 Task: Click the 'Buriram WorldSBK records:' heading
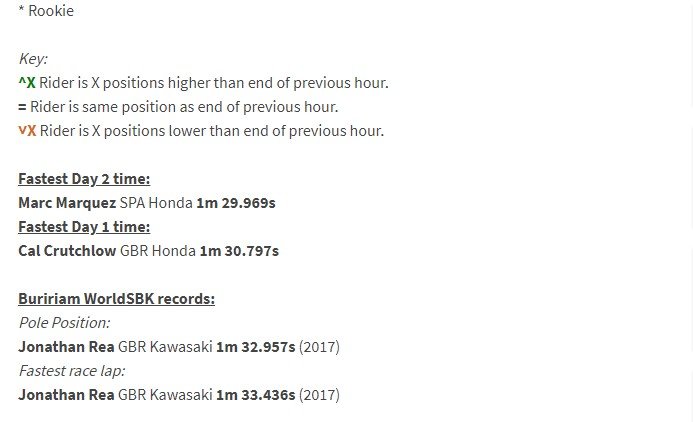117,299
